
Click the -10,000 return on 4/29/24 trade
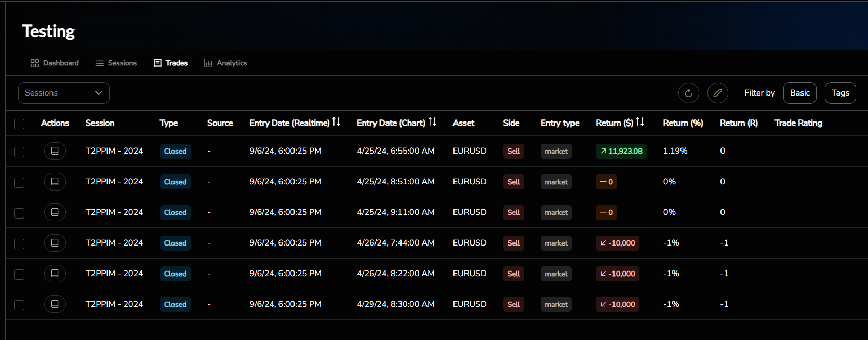coord(618,304)
